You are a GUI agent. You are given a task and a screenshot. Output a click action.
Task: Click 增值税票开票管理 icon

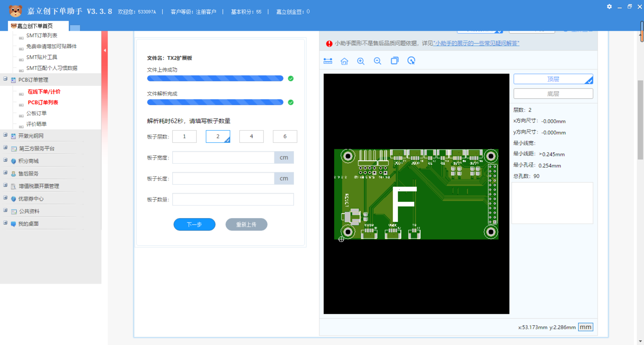coord(13,186)
